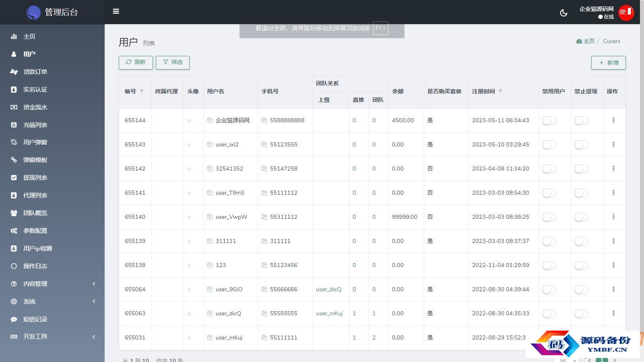Click the 管理后台 logo icon
644x362 pixels.
point(33,12)
